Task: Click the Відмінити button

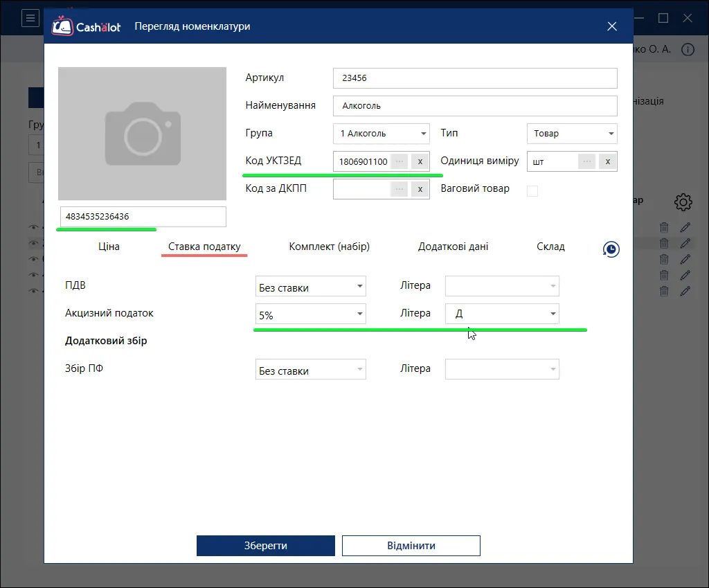Action: [411, 546]
